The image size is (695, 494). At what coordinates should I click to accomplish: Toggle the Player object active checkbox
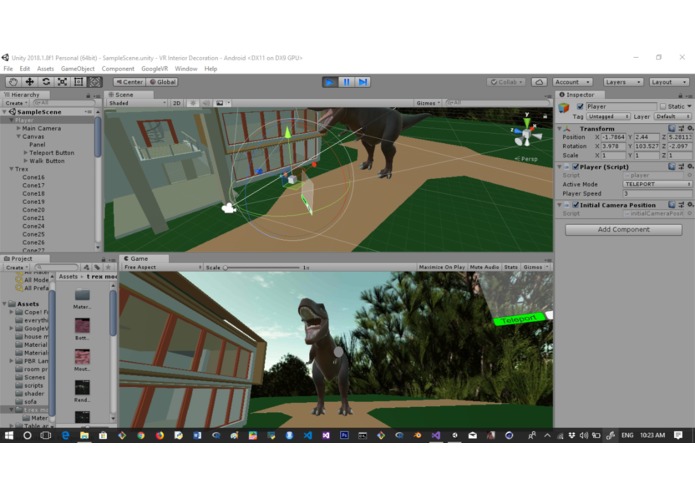click(580, 106)
